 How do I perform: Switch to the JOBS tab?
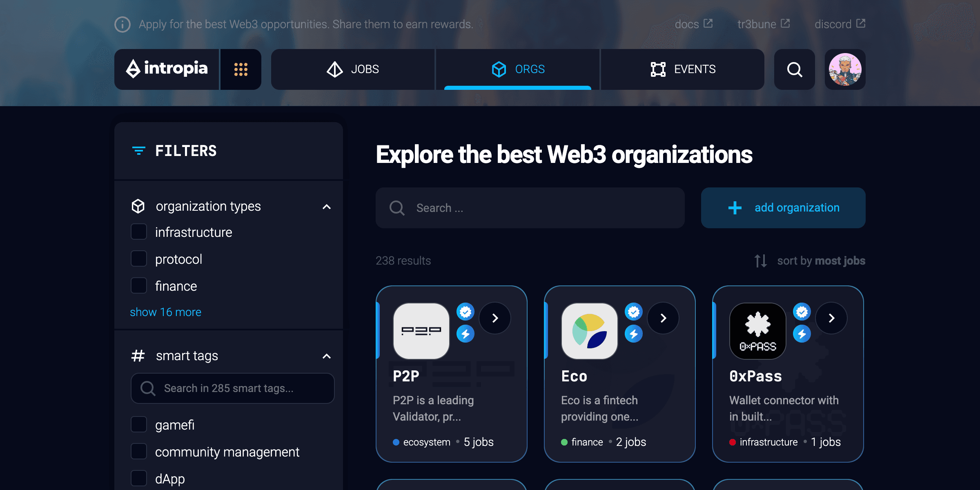tap(353, 69)
